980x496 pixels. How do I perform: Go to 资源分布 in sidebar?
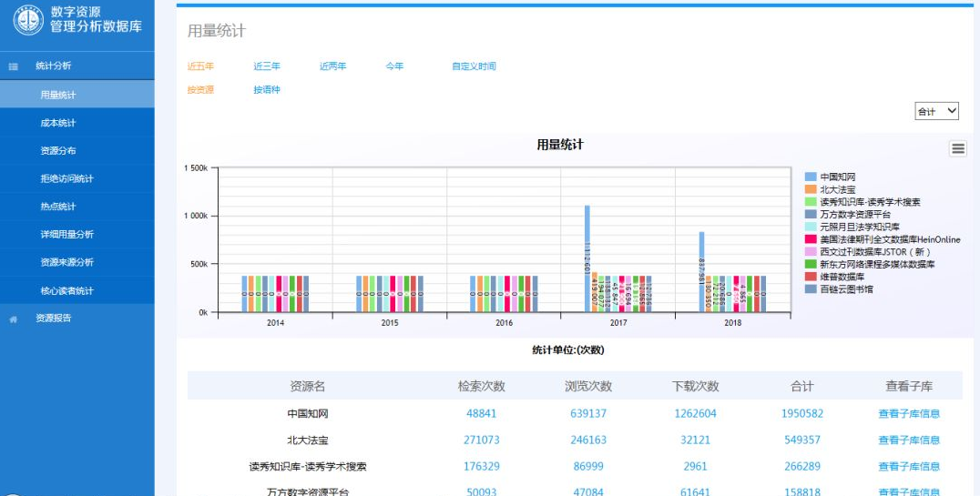[x=77, y=150]
